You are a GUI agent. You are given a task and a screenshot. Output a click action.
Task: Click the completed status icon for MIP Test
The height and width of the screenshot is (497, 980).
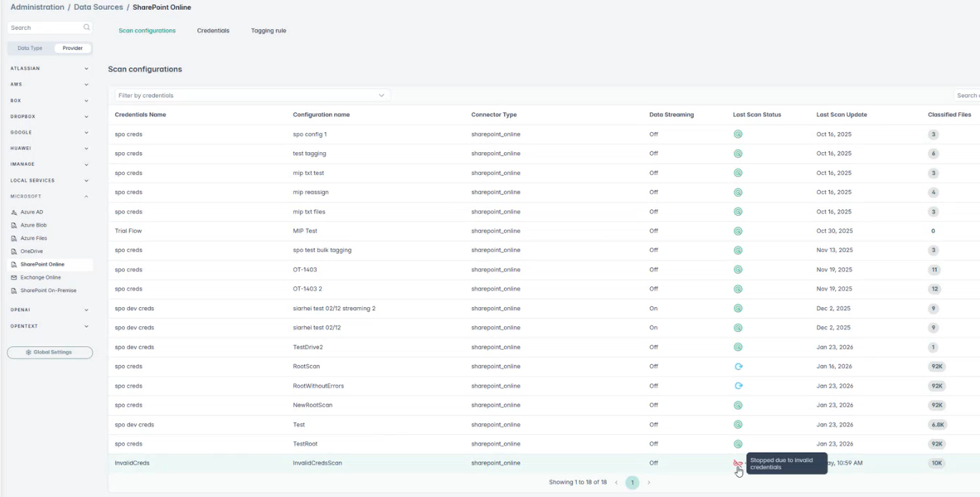coord(738,231)
